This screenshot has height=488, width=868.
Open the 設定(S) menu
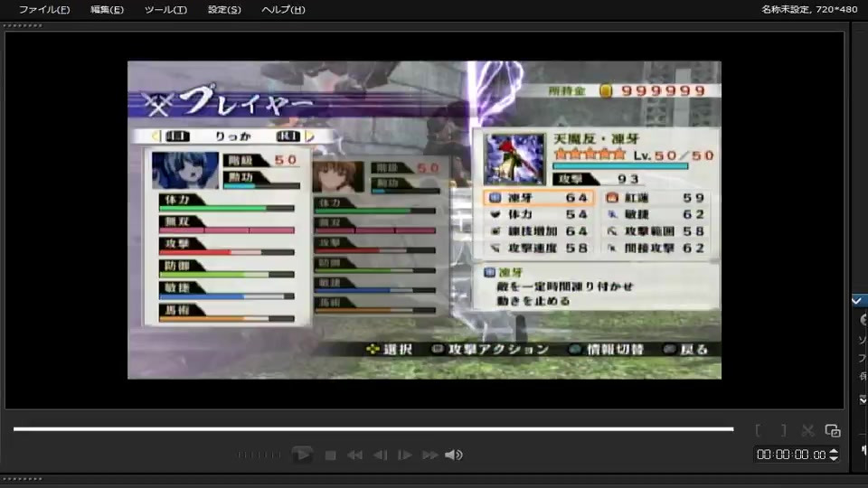pyautogui.click(x=224, y=9)
